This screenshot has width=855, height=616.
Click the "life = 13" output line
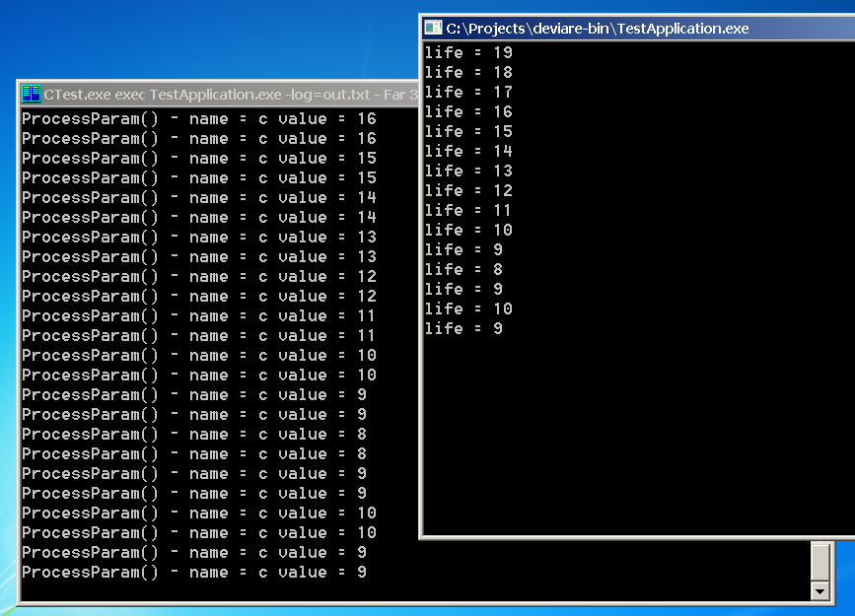pos(468,171)
